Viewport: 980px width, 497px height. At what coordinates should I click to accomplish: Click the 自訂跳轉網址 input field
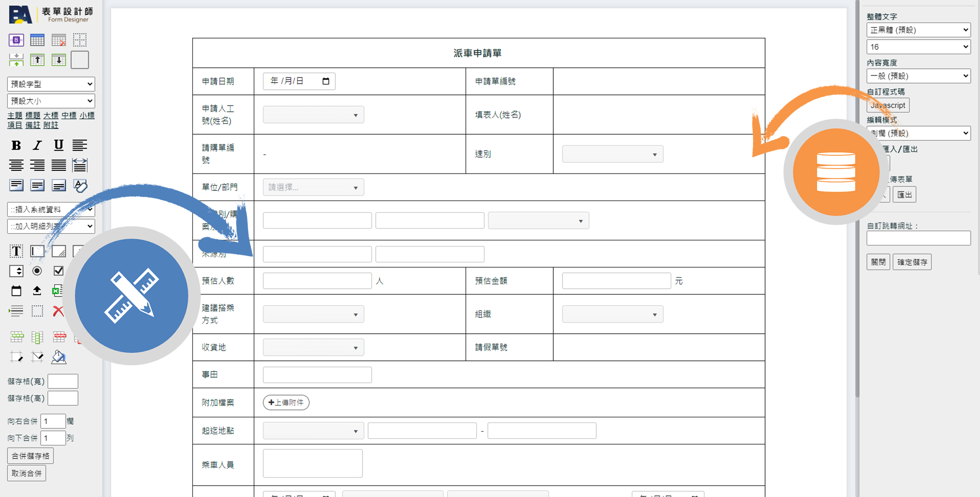(x=918, y=238)
